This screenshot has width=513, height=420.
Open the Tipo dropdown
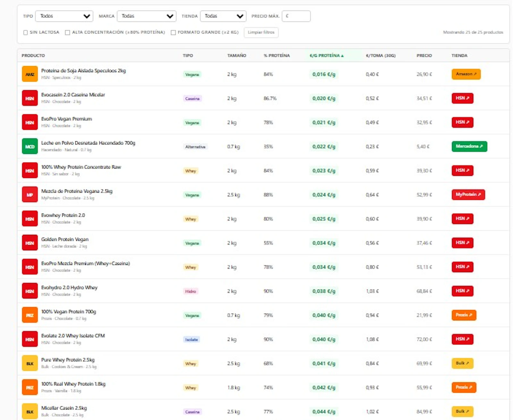tap(64, 16)
